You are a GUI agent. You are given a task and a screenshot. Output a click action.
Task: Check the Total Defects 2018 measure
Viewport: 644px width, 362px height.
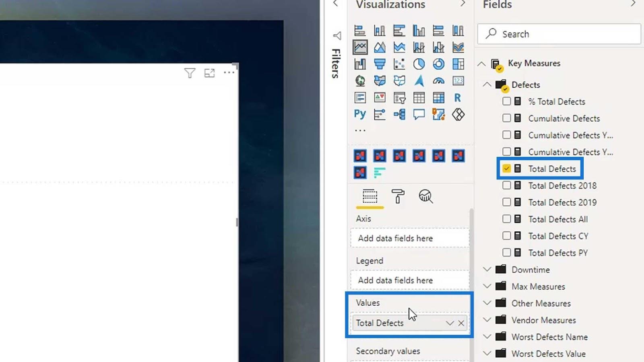point(506,185)
